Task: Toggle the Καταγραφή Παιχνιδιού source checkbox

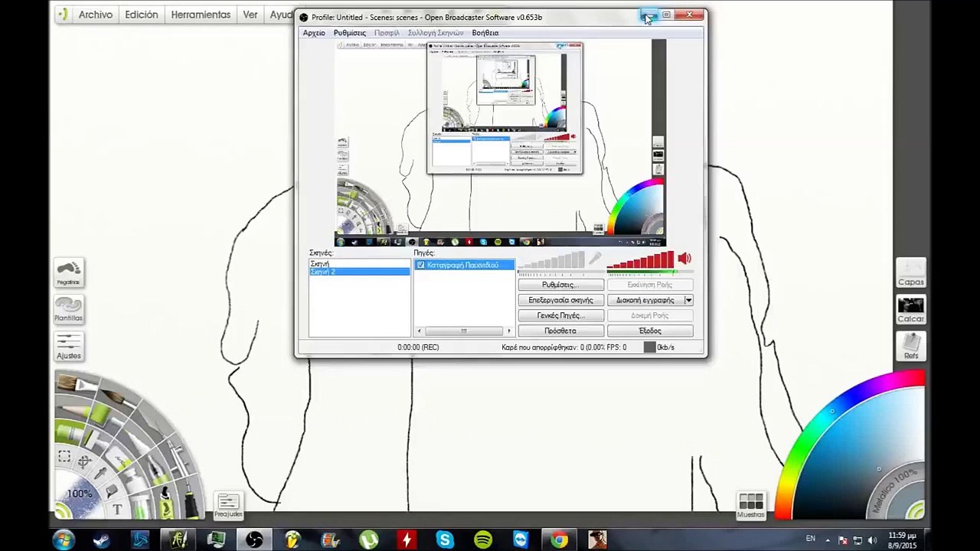Action: 420,265
